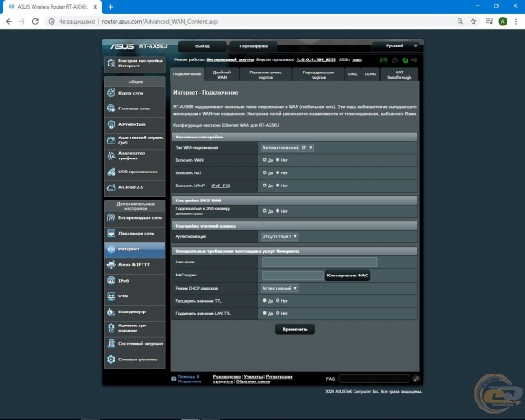Viewport: 525px width, 420px height.
Task: Select Internet (Интернет) sidebar item
Action: point(135,249)
